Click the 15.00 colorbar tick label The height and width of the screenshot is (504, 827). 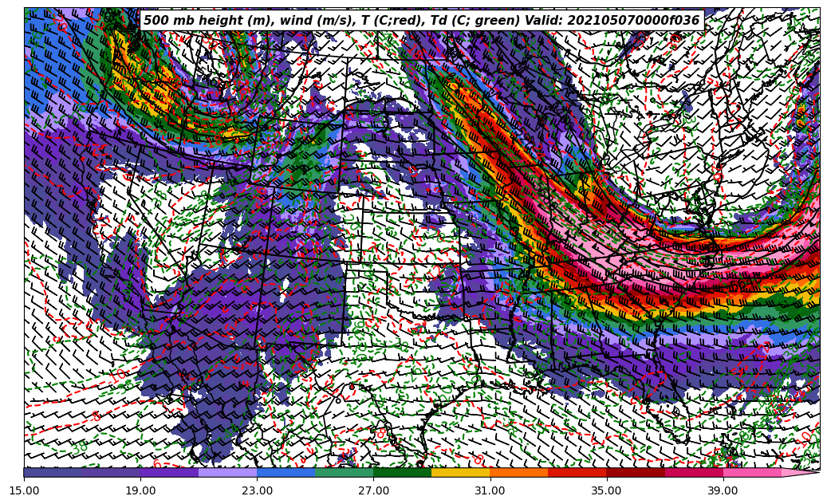point(25,491)
